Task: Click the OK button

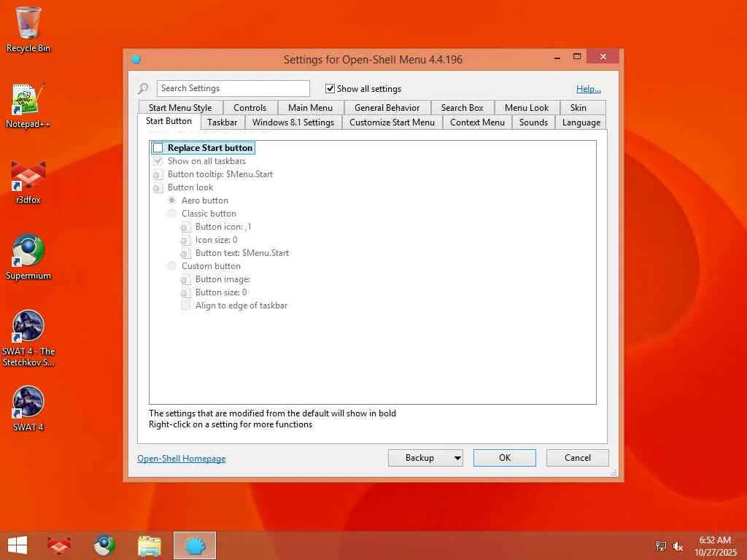Action: [x=505, y=458]
